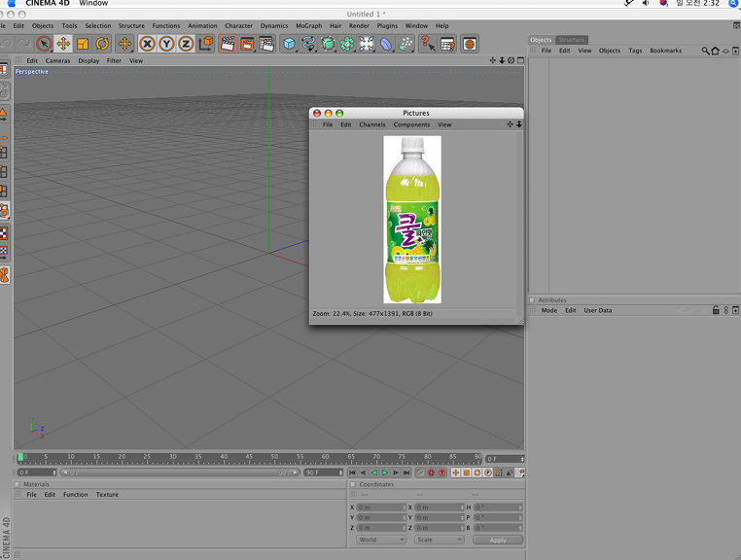
Task: Click the Redo arrow in toolbar
Action: [x=23, y=44]
